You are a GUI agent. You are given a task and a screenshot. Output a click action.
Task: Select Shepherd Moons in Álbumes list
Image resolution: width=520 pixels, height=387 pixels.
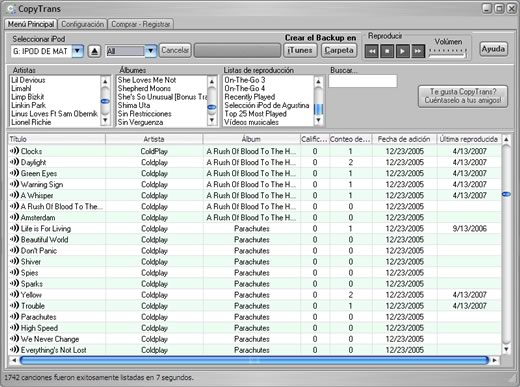(x=144, y=88)
